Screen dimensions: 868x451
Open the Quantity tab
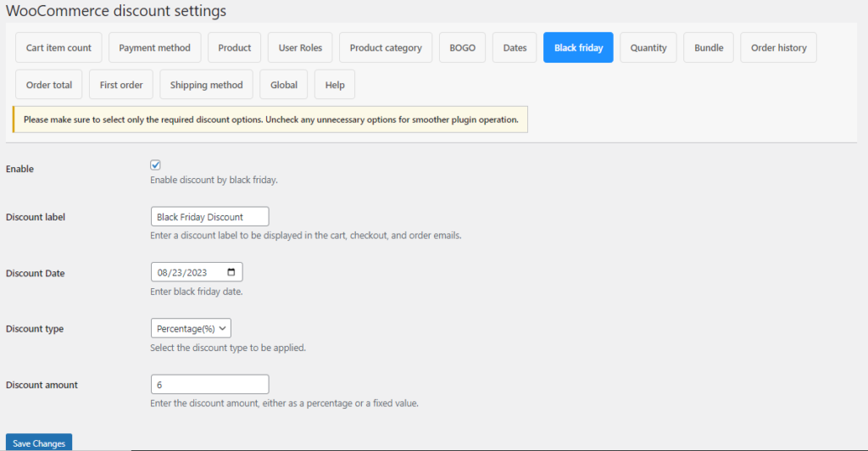click(x=648, y=47)
